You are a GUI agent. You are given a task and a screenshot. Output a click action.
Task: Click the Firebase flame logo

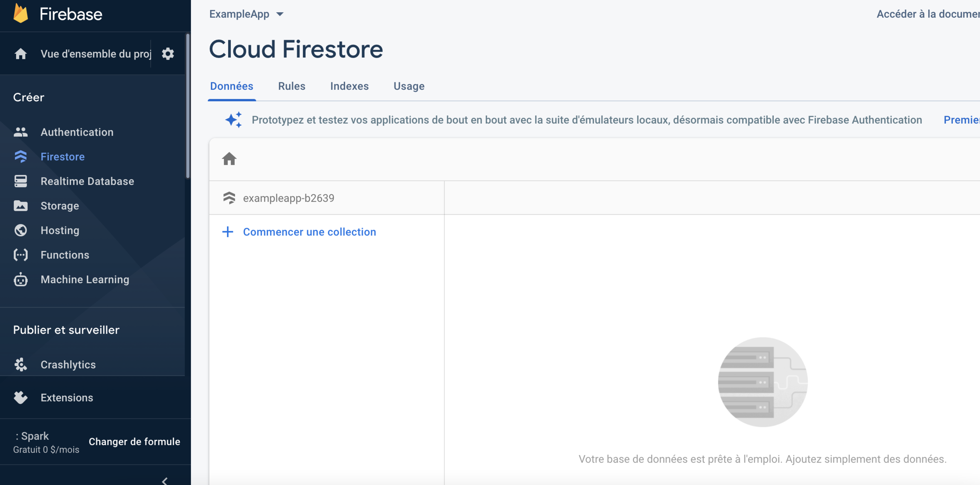pos(21,13)
